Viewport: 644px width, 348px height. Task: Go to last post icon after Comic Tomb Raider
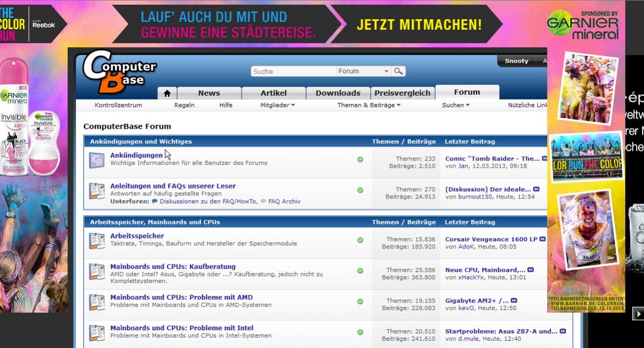click(x=545, y=158)
